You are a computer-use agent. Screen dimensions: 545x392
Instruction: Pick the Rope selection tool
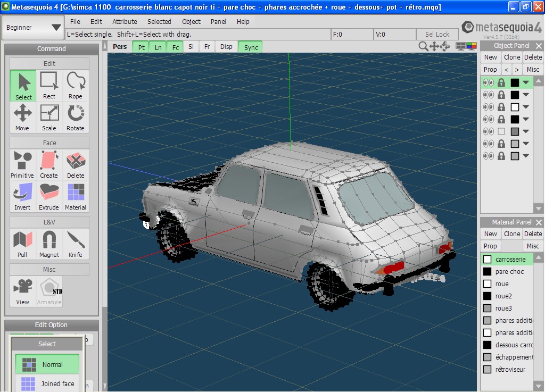[x=76, y=86]
